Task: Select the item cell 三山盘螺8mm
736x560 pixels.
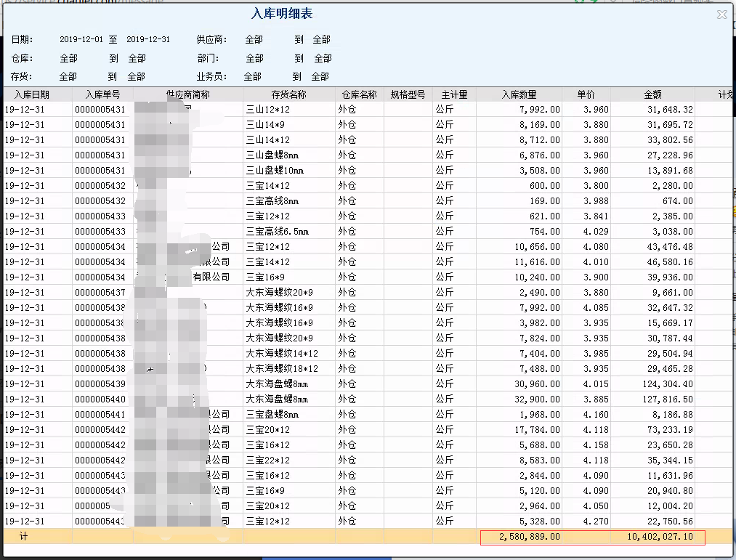Action: [272, 155]
